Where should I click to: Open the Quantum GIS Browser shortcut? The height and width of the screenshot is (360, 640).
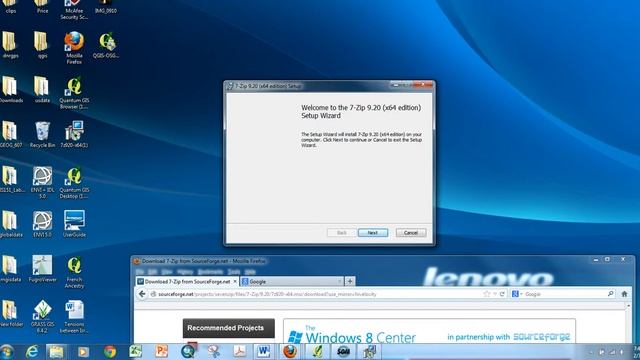(x=74, y=93)
